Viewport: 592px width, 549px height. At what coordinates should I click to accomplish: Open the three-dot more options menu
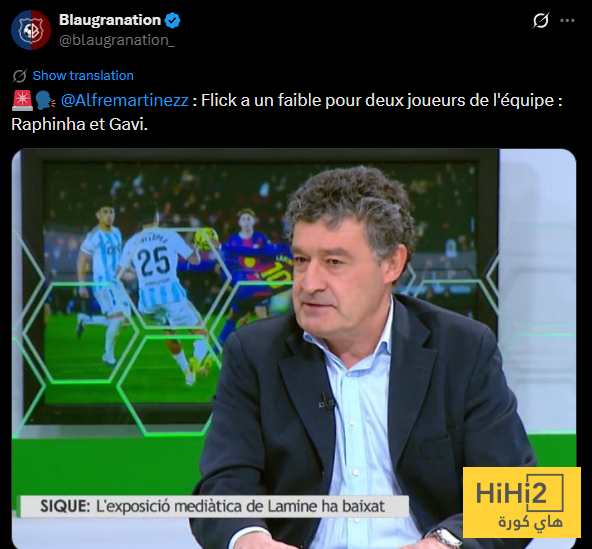[567, 21]
